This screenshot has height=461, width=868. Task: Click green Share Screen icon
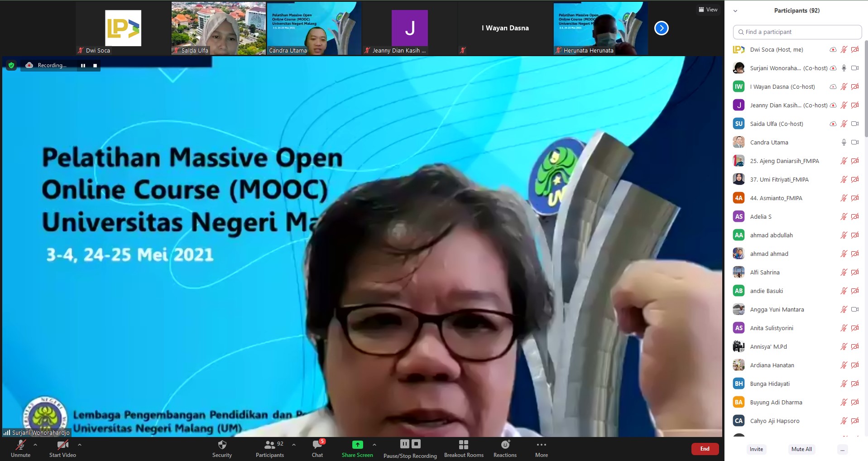(x=357, y=445)
